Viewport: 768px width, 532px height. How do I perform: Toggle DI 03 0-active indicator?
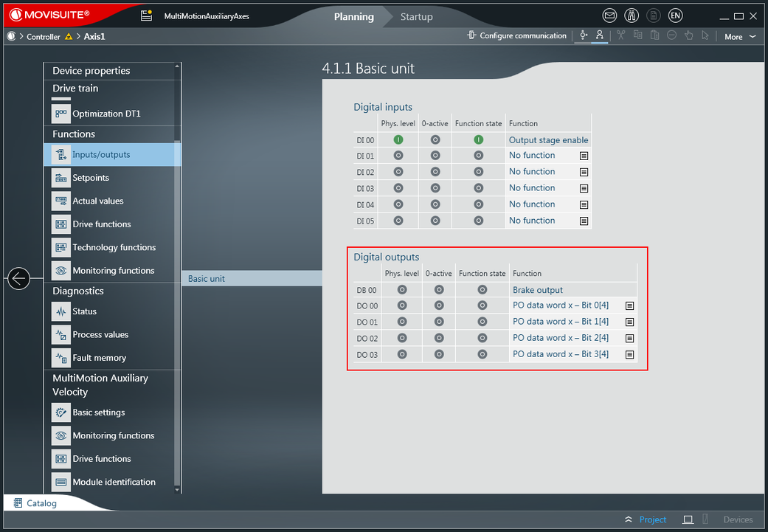435,188
